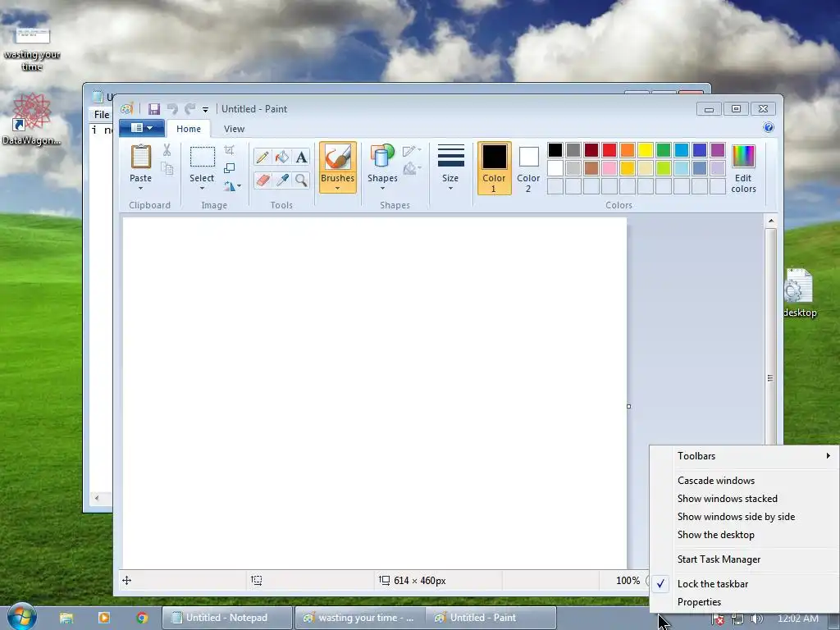
Task: Click the clock showing 12:02 AM
Action: tap(797, 619)
